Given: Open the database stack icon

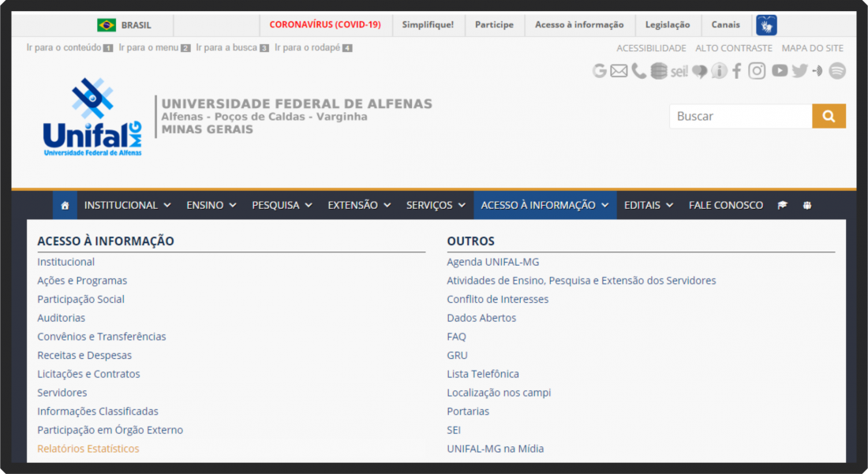Looking at the screenshot, I should 659,71.
